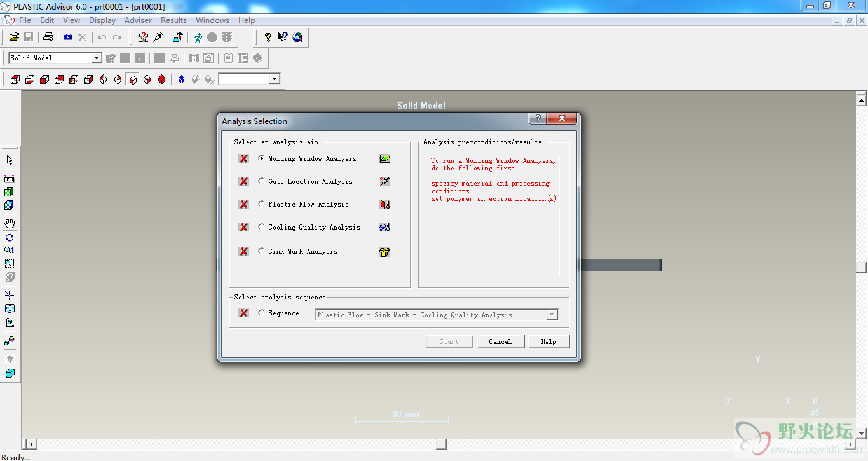This screenshot has width=868, height=461.
Task: Select the ruler measure tool
Action: 10,179
